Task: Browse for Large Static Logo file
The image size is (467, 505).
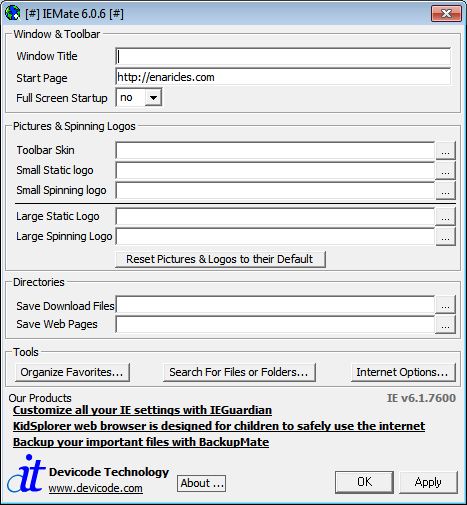Action: [x=445, y=216]
